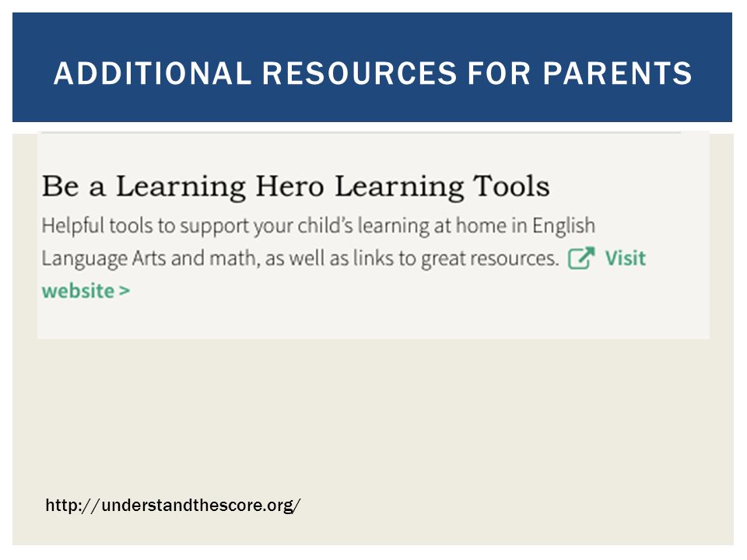Open the green "Visit" link text
This screenshot has height=560, width=747.
(625, 258)
